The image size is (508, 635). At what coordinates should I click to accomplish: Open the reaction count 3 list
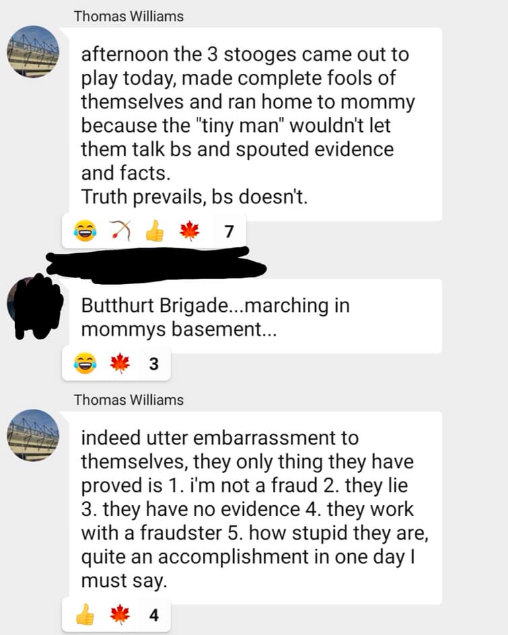154,364
